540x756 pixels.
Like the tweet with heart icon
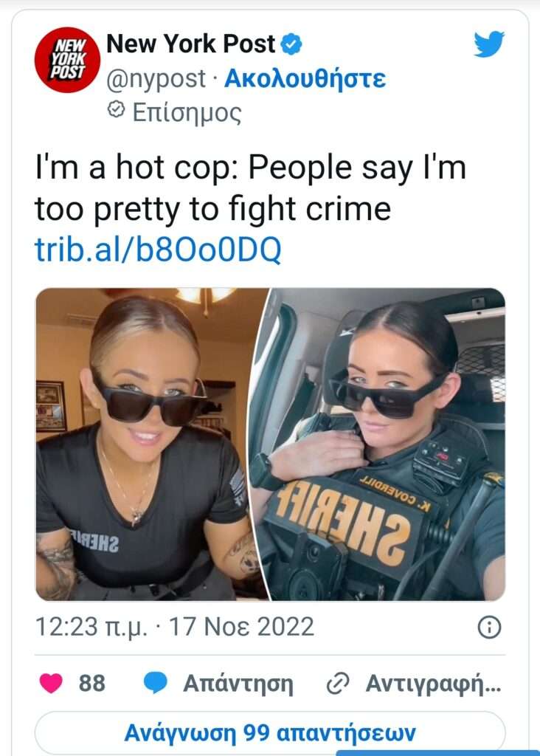[x=51, y=683]
